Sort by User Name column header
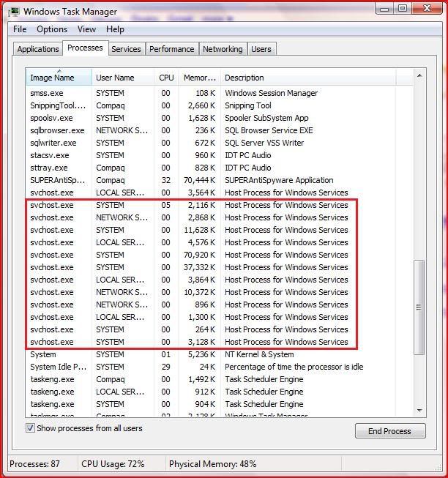 (123, 78)
